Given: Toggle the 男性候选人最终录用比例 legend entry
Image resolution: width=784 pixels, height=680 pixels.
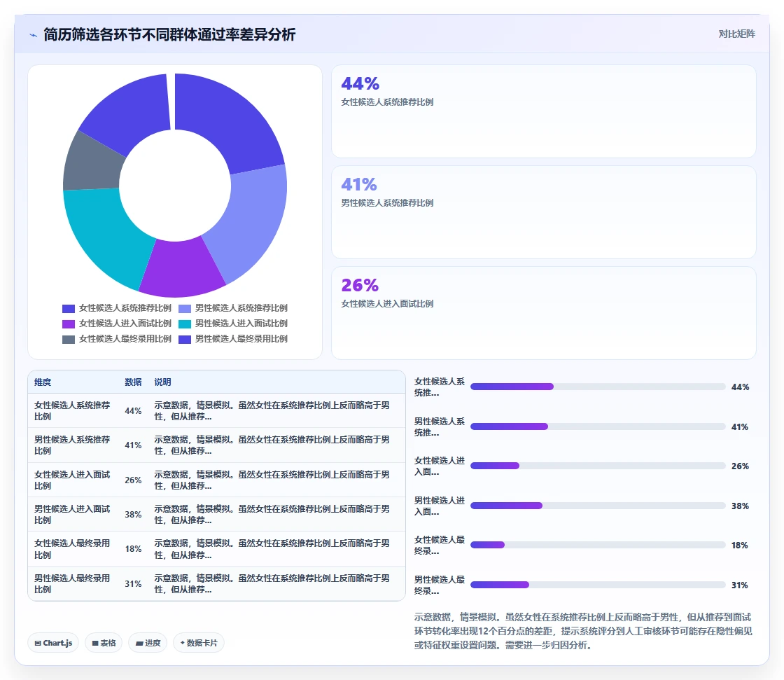Looking at the screenshot, I should pos(233,339).
